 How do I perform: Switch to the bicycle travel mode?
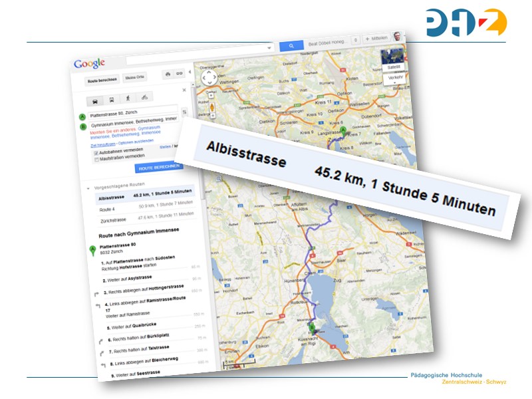click(x=144, y=97)
